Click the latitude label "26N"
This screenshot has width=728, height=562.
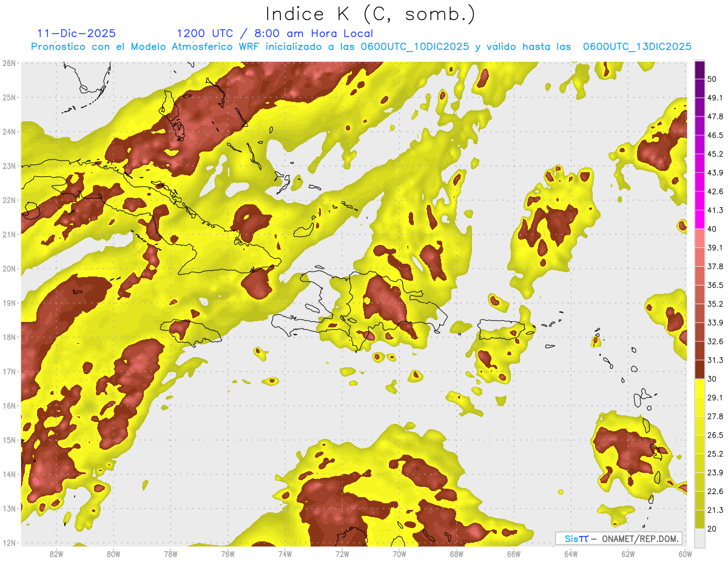[9, 63]
